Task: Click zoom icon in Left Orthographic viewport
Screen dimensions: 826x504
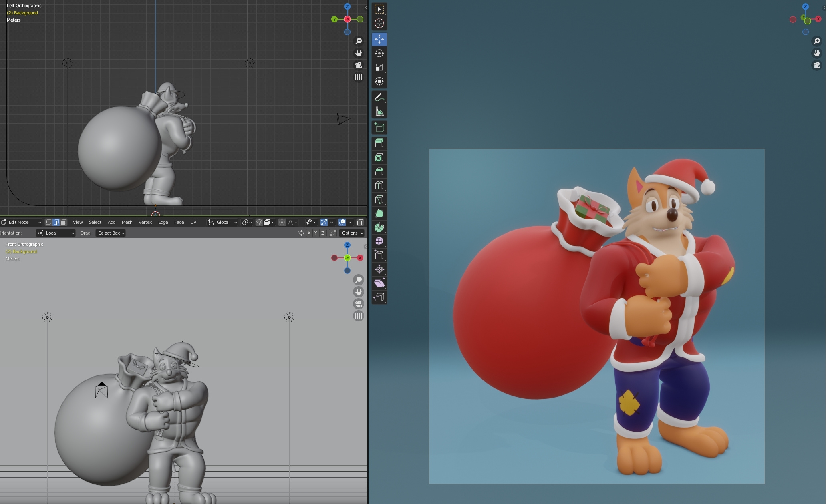Action: tap(359, 41)
